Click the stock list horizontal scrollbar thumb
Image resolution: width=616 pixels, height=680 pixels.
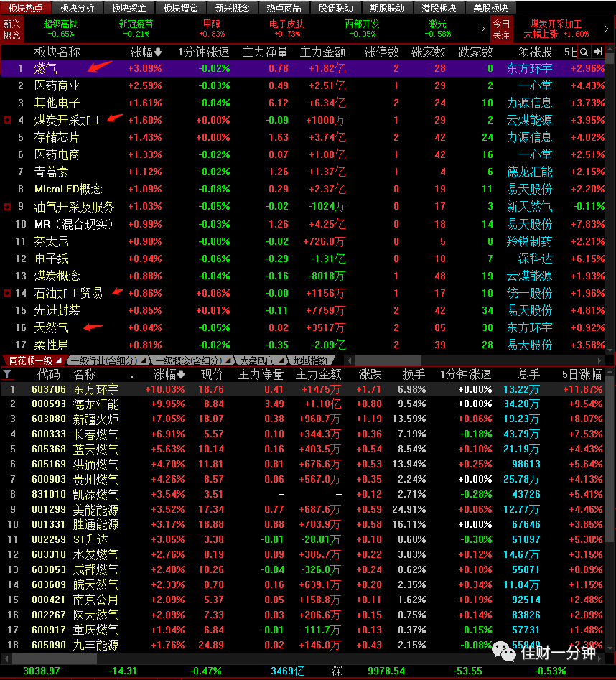(55, 658)
